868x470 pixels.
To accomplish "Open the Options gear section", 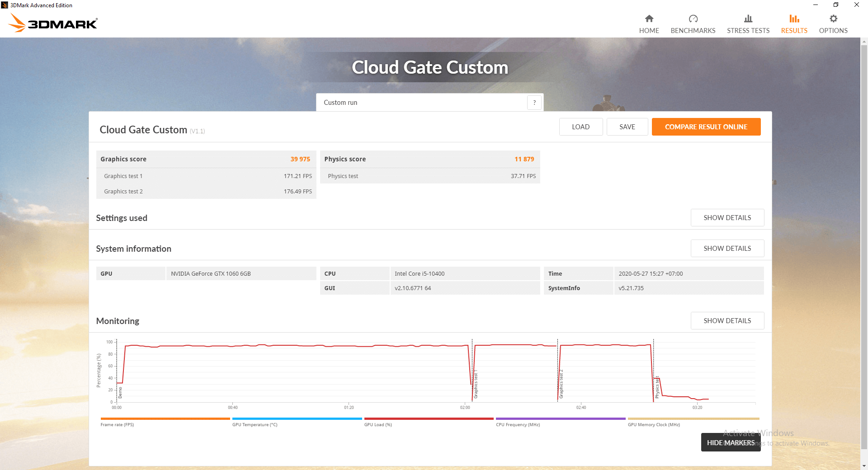I will (x=833, y=24).
